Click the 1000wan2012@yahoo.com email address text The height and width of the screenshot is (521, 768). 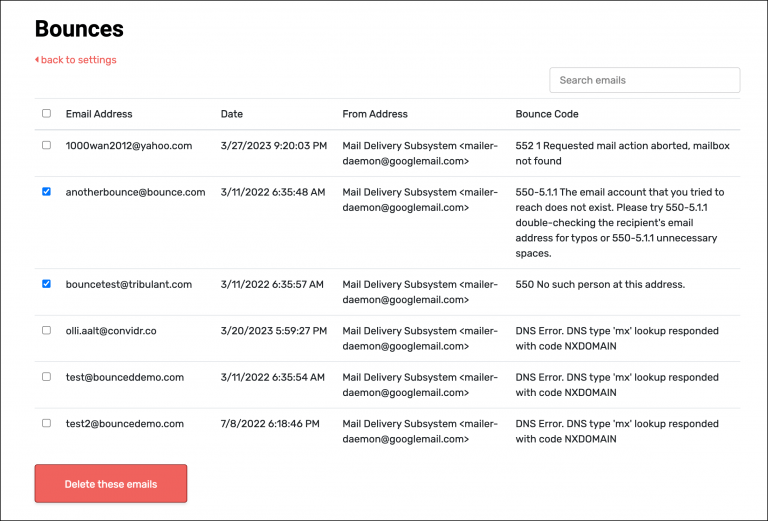click(128, 145)
